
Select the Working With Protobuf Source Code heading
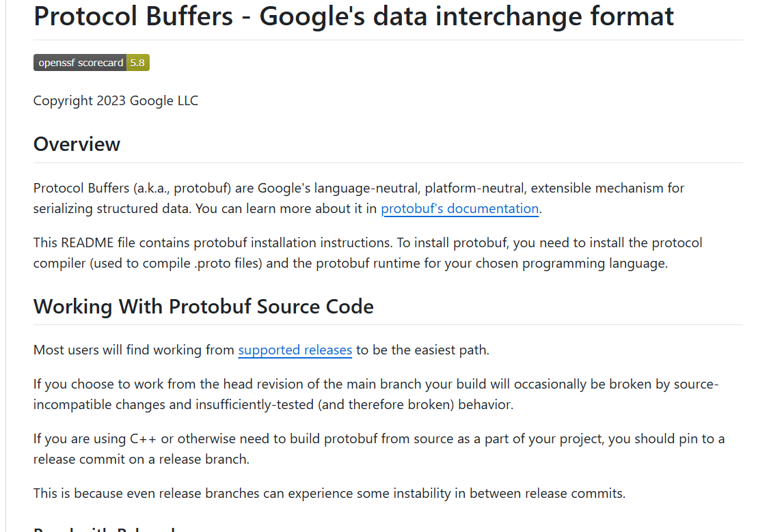coord(204,307)
